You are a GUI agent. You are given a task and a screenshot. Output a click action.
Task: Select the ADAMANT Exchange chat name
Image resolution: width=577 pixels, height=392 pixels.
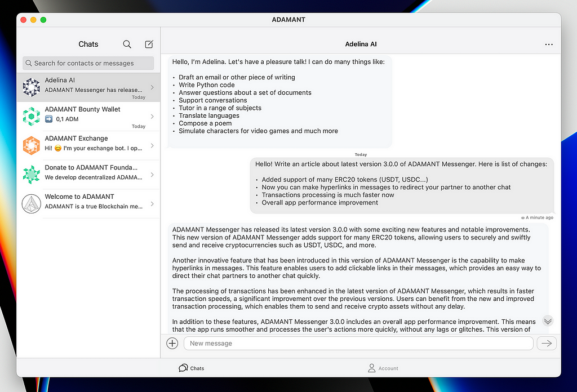point(76,138)
